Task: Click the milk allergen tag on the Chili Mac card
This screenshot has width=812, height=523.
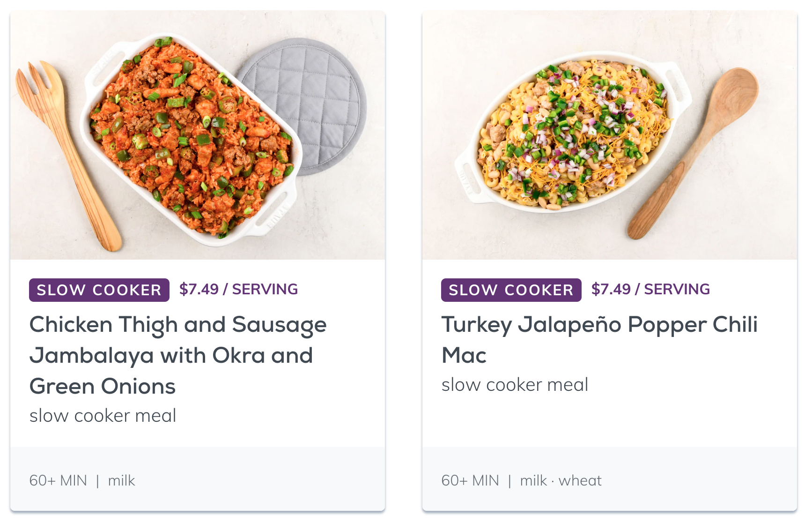Action: [x=534, y=480]
